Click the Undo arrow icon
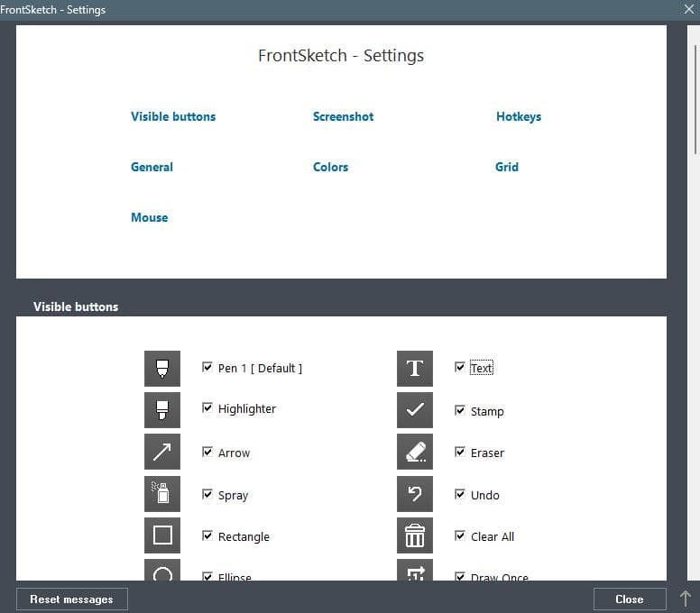The height and width of the screenshot is (613, 700). pos(415,493)
